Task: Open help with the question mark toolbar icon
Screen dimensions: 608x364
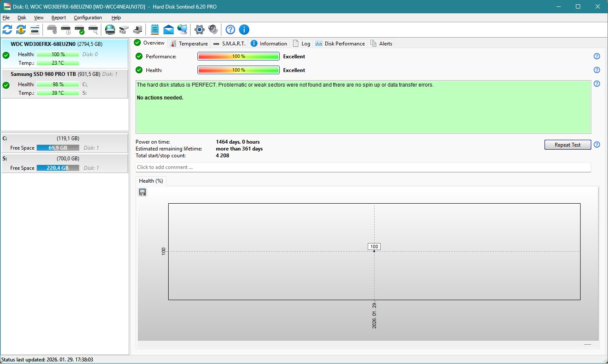Action: coord(230,30)
